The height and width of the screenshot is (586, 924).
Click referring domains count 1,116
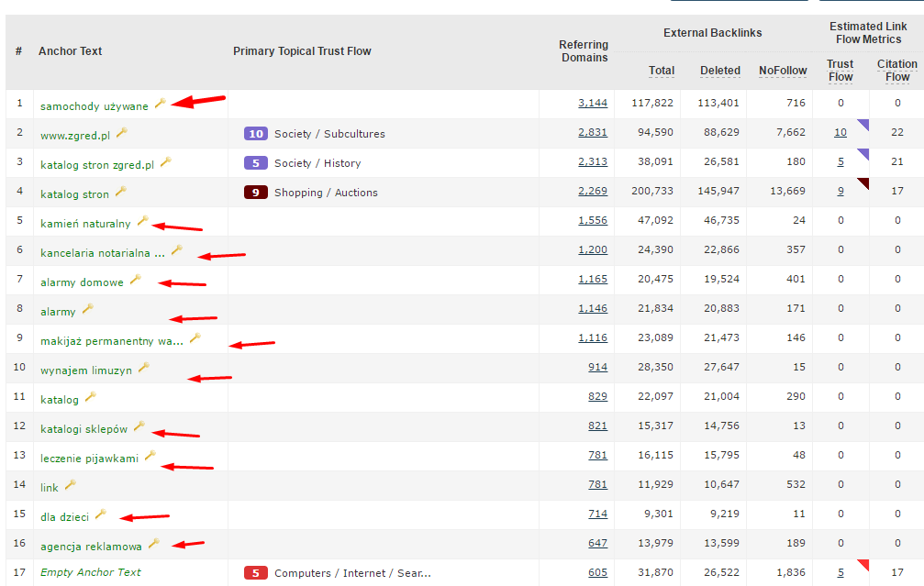[592, 338]
